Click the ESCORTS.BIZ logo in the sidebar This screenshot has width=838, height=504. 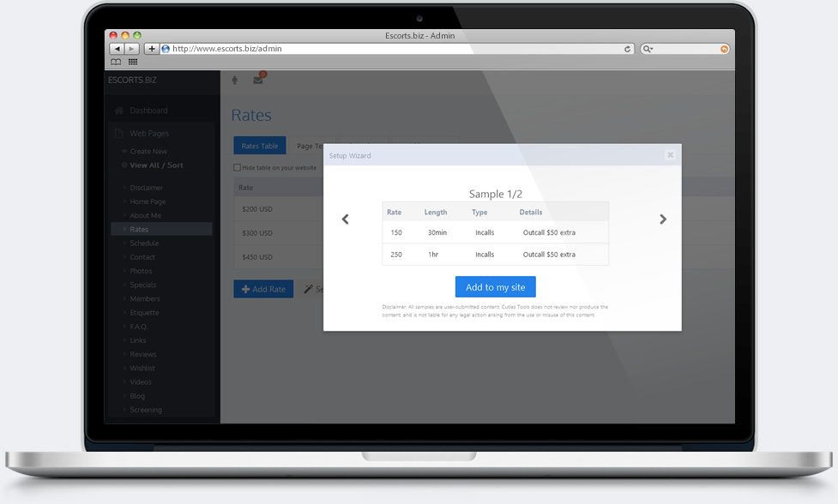pos(133,80)
